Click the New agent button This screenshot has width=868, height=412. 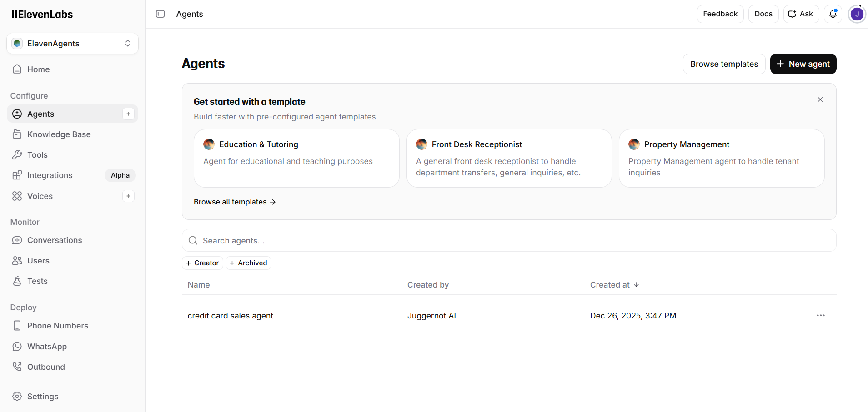(803, 64)
